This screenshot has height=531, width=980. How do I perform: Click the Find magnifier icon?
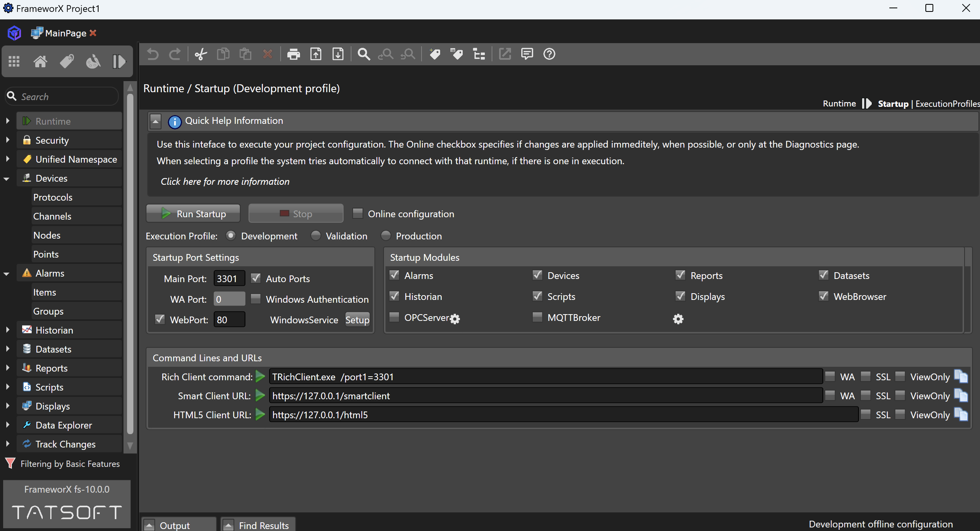click(x=364, y=54)
